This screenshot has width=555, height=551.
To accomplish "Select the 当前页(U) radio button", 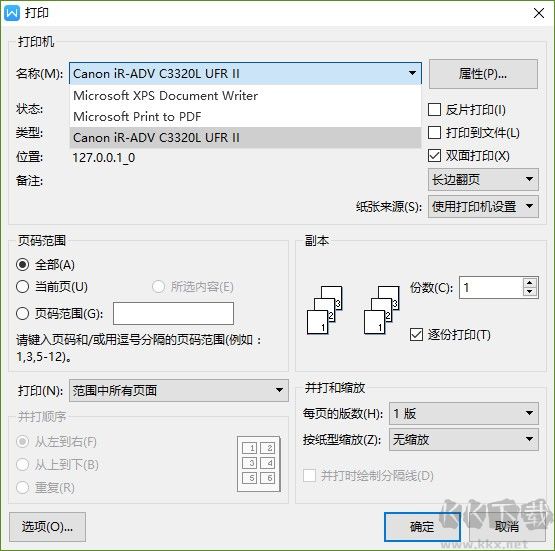I will click(22, 287).
